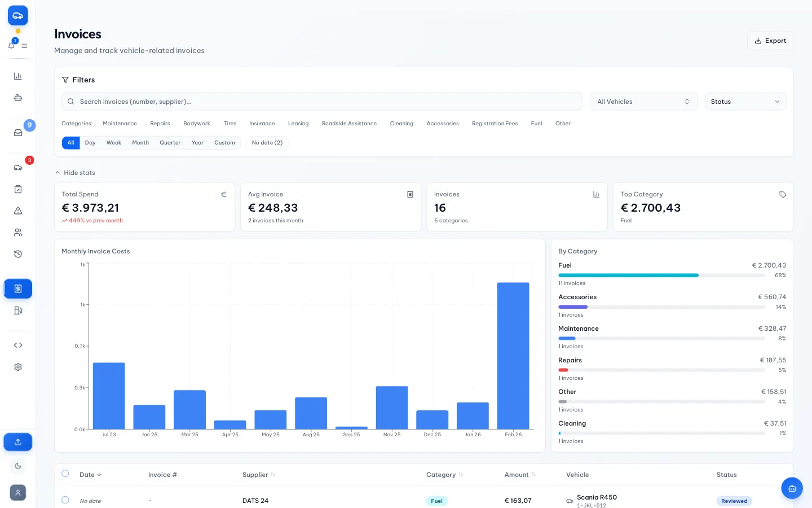
Task: Toggle dark mode with the moon icon
Action: coord(18,466)
